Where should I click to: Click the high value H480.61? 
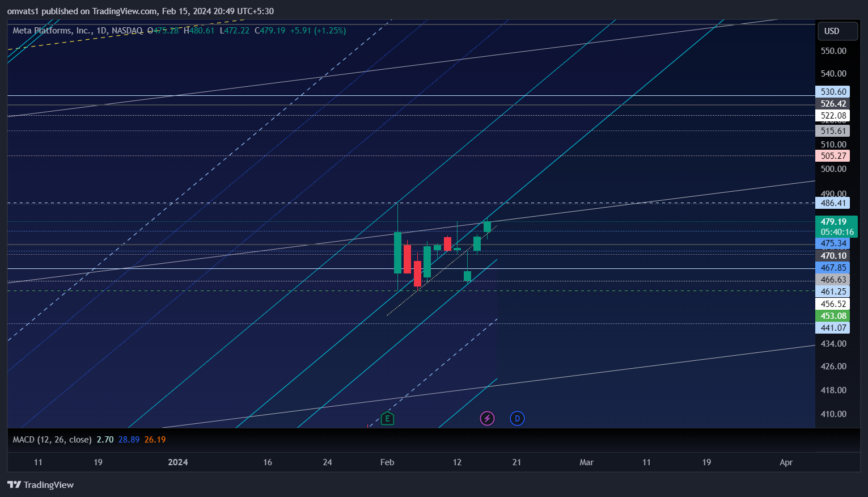tap(199, 31)
